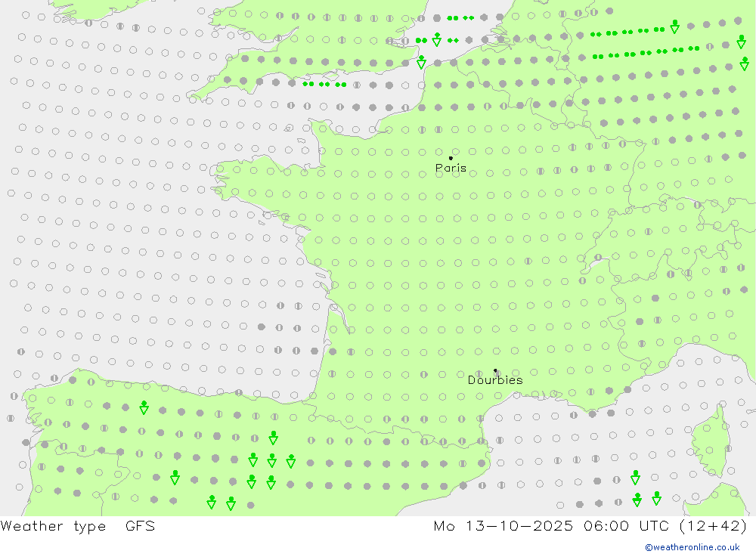Screen dimensions: 756x554
Task: Click the forecast date Mo 13-10-2025 text
Action: (x=503, y=525)
